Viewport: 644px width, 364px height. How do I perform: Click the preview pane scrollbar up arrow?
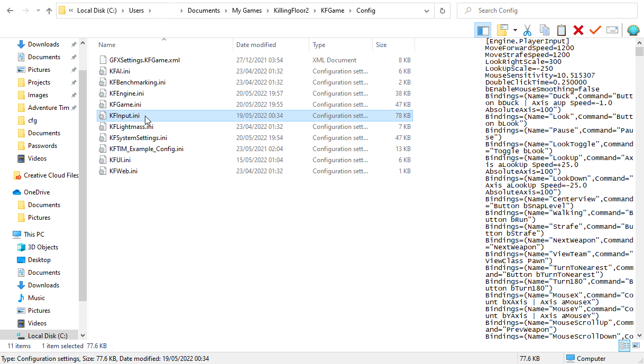click(x=639, y=42)
